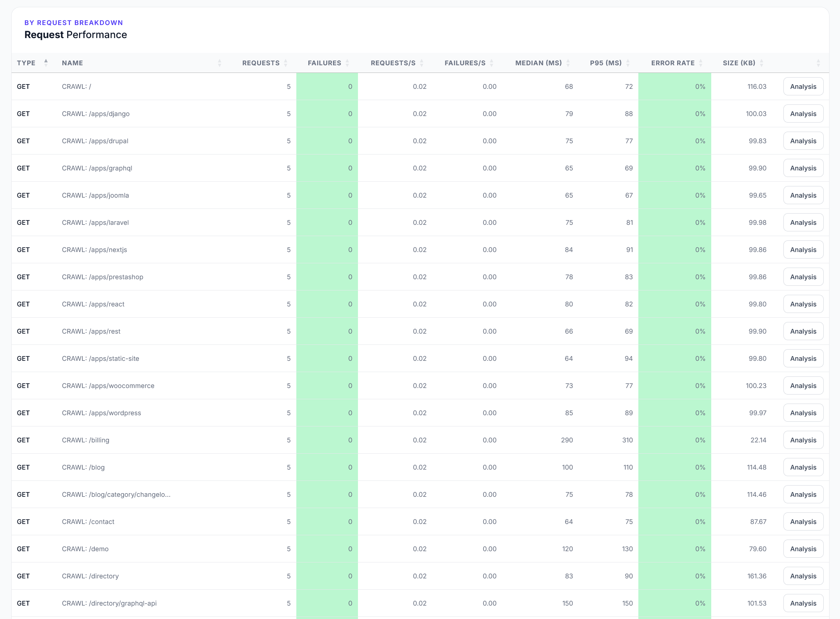The width and height of the screenshot is (840, 619).
Task: Click the Median (MS) column header
Action: 538,63
